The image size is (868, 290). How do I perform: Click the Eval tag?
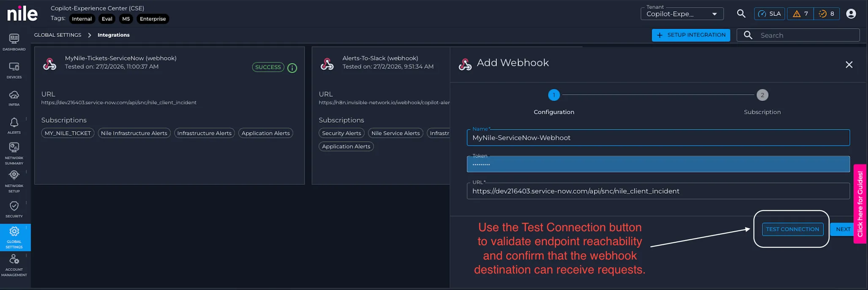click(x=107, y=19)
